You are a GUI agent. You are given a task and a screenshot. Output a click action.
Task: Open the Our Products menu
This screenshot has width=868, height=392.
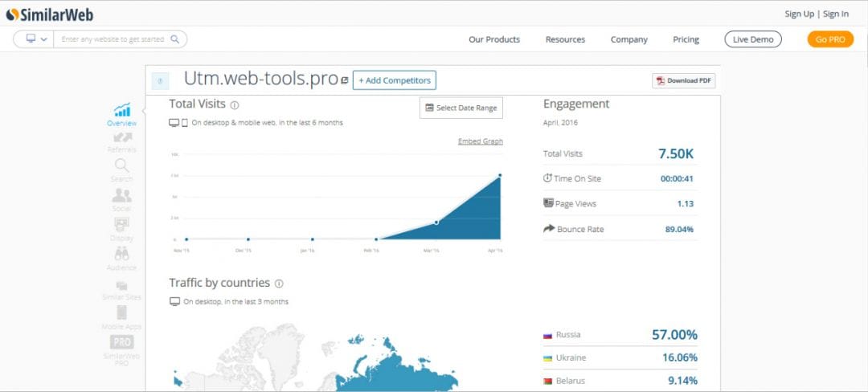tap(494, 39)
